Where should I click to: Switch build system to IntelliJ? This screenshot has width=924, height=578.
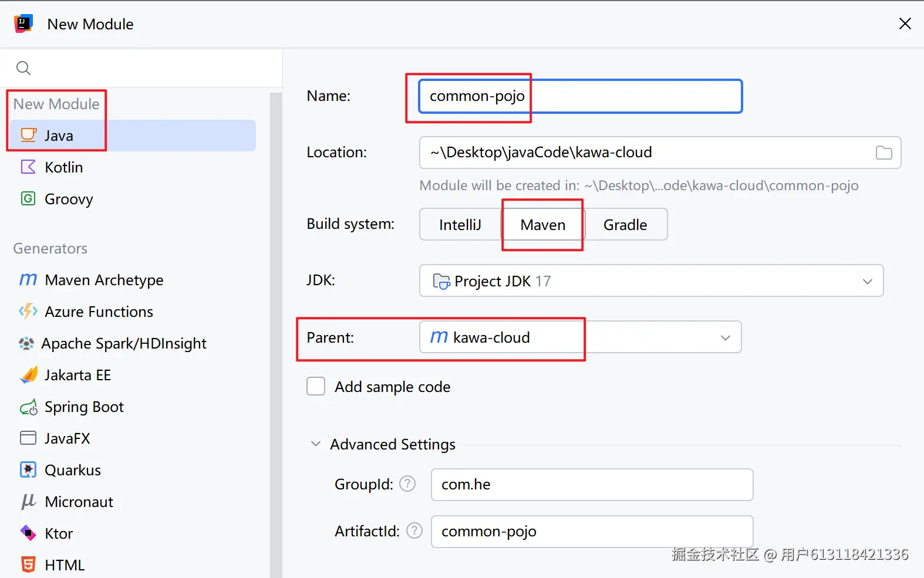pos(460,225)
